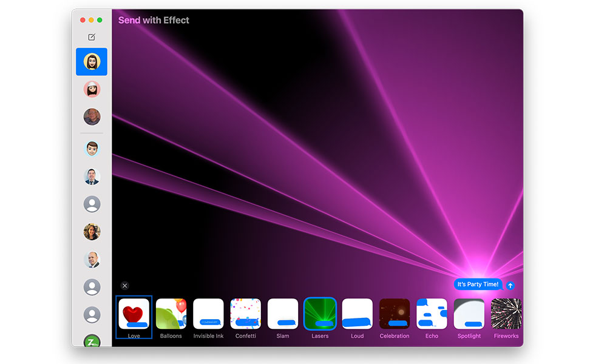Open conversation with bald man in suit photo
The height and width of the screenshot is (364, 607).
point(92,260)
